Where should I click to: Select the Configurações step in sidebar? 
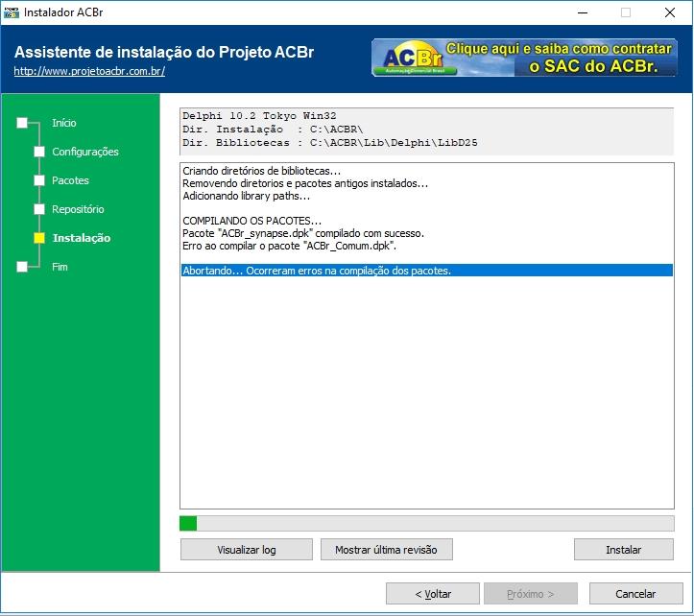[85, 152]
